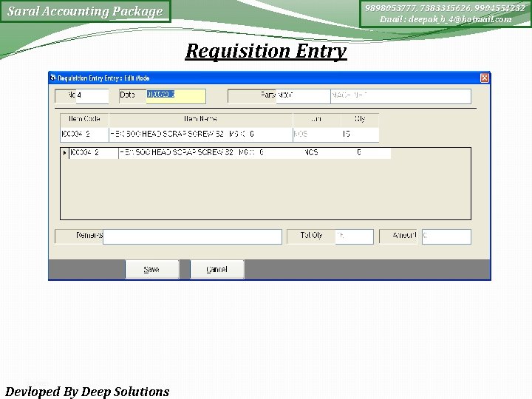Click the Requisition Entry page heading
This screenshot has width=532, height=399.
click(266, 51)
